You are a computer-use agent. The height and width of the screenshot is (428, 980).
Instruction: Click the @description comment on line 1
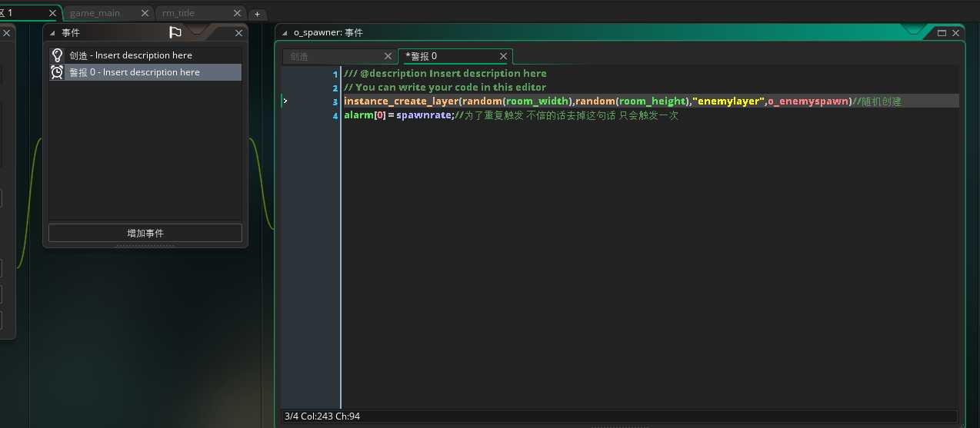(445, 74)
